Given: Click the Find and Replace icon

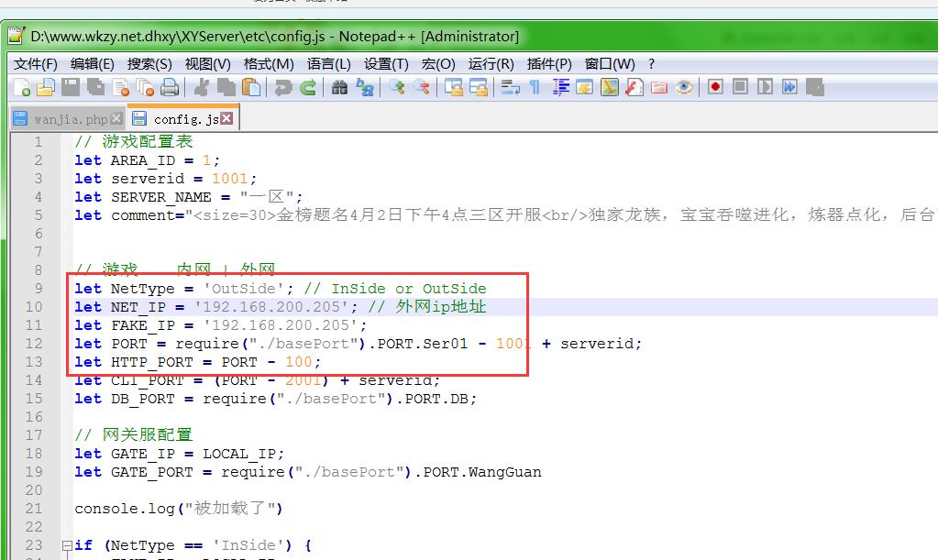Looking at the screenshot, I should tap(364, 88).
